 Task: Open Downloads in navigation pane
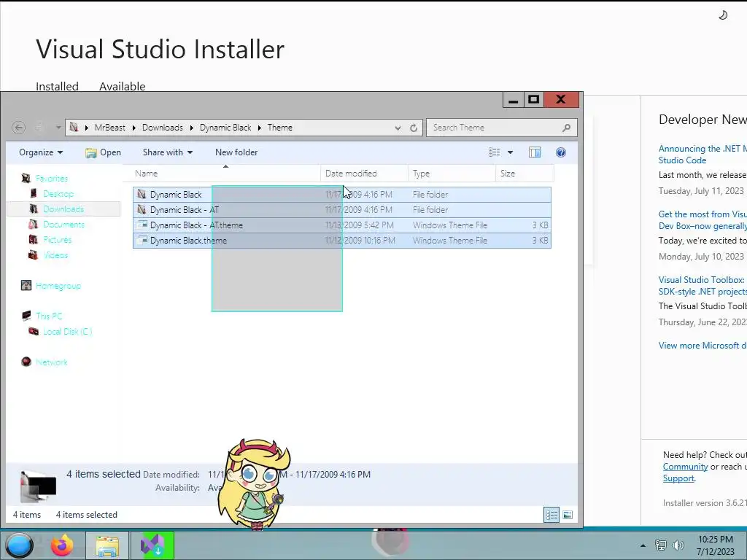coord(63,209)
